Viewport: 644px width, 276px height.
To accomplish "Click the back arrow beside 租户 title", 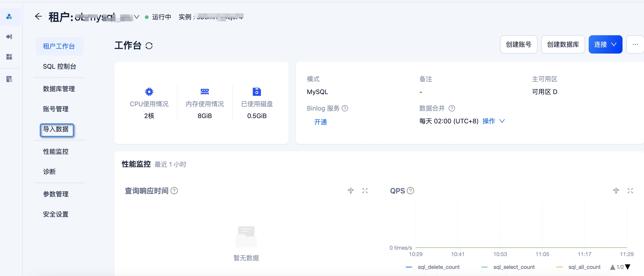I will pyautogui.click(x=38, y=16).
